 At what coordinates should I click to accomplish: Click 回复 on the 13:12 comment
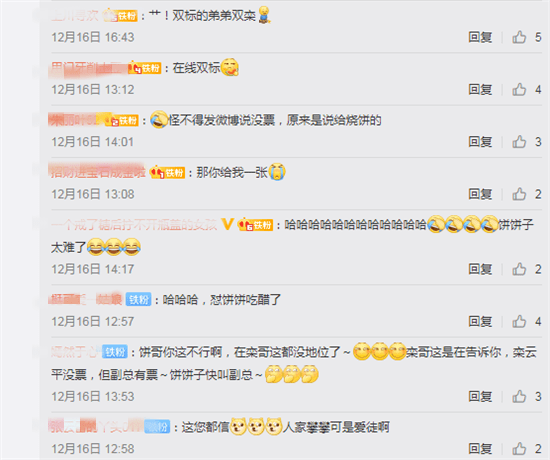(480, 89)
